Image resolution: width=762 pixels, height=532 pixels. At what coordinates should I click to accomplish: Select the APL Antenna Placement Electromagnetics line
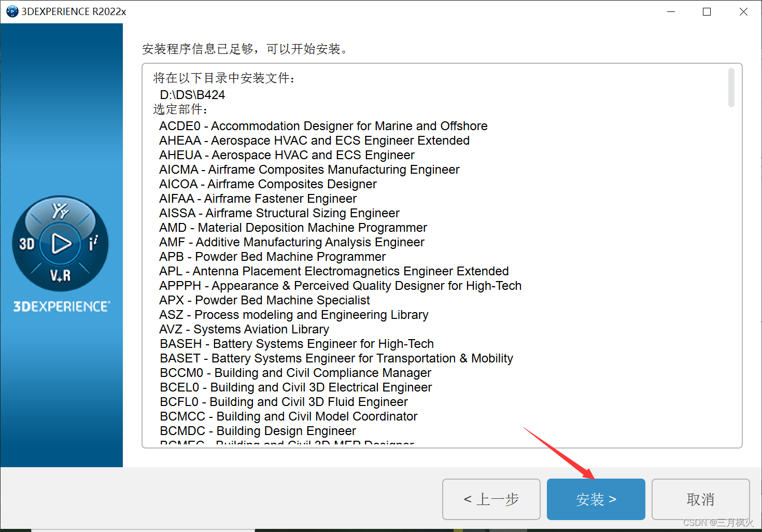[334, 271]
